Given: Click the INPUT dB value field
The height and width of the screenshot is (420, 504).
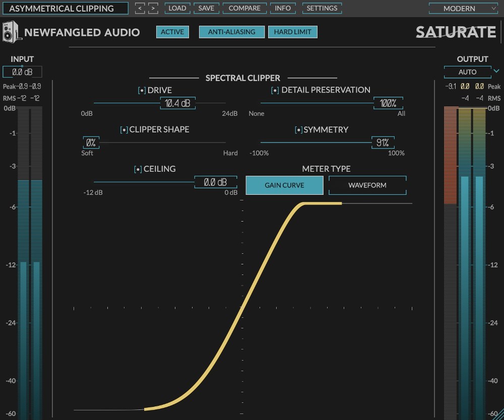Looking at the screenshot, I should point(23,72).
